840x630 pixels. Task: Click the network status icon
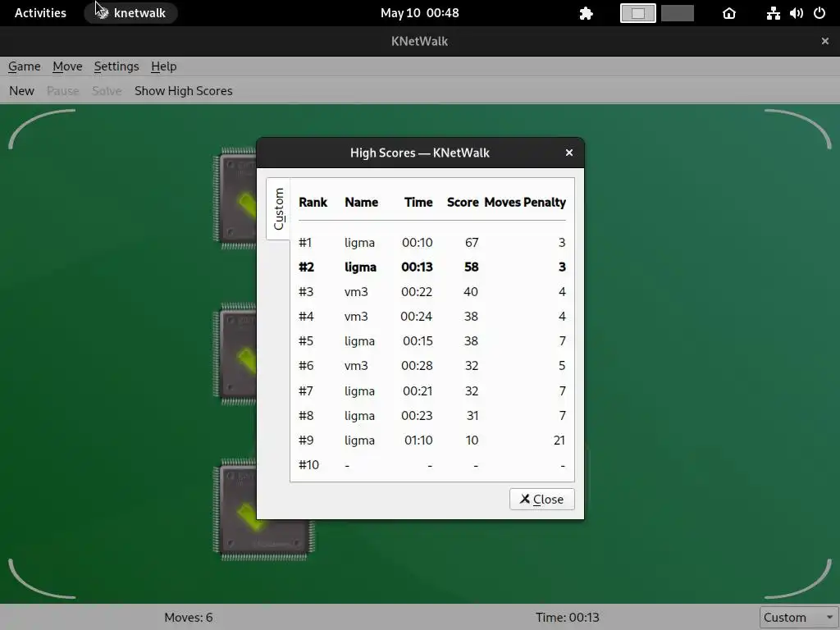(x=773, y=13)
